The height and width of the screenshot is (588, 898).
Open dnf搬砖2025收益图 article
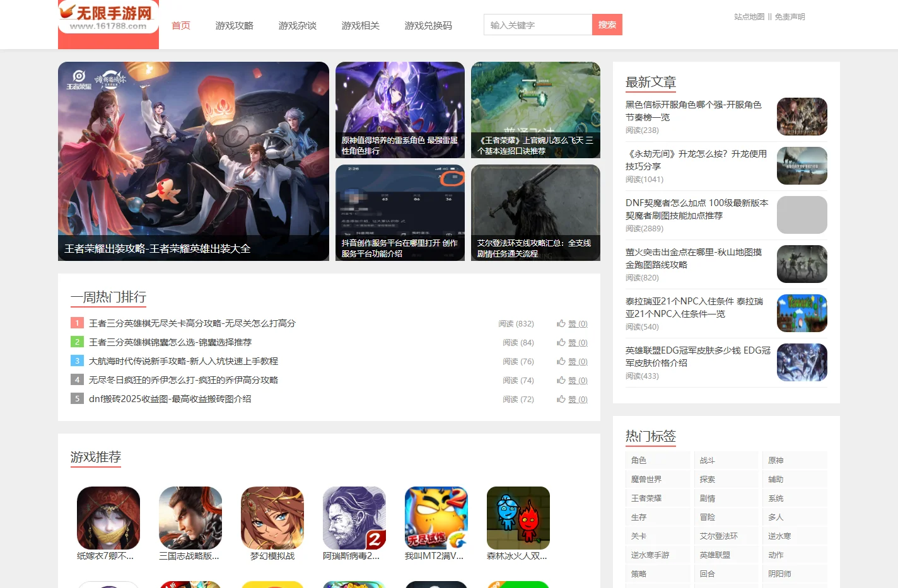tap(170, 399)
